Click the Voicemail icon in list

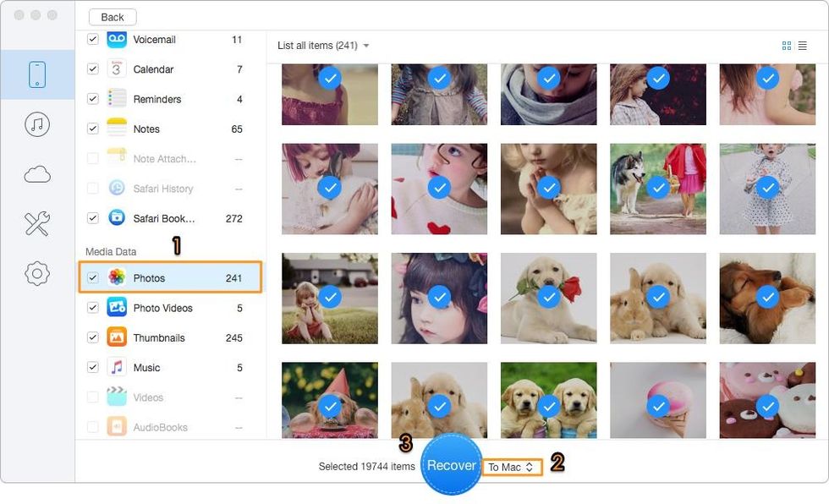pos(117,40)
